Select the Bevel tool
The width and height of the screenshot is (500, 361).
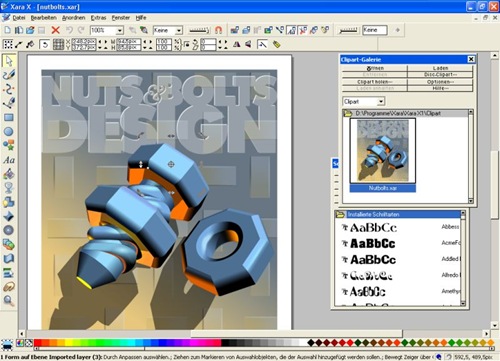[x=9, y=216]
